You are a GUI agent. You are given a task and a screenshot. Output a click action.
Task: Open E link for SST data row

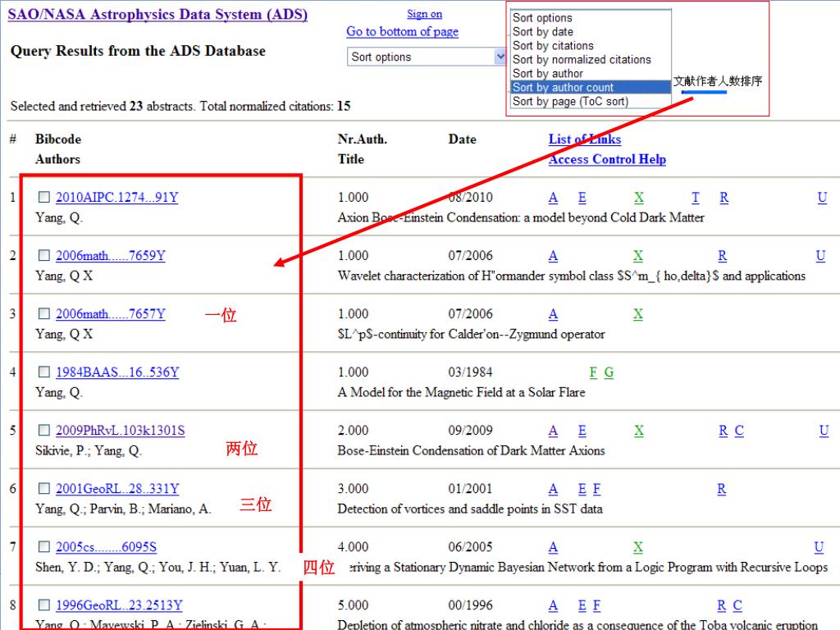(582, 489)
